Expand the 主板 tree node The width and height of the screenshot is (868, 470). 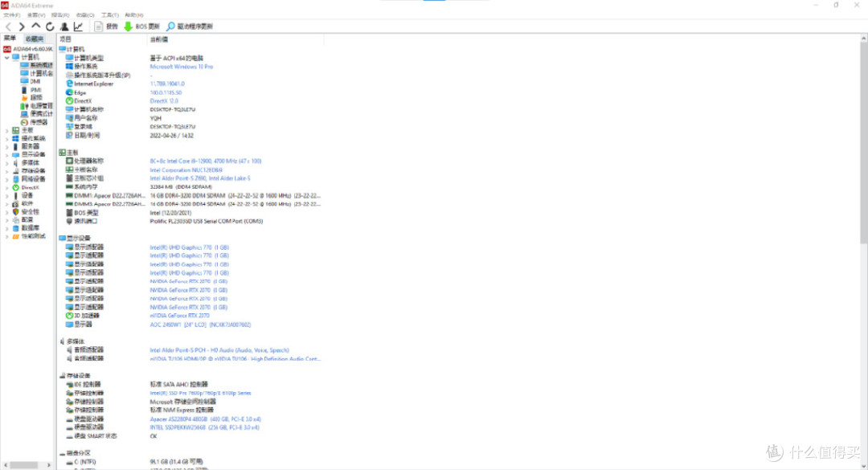pyautogui.click(x=6, y=130)
